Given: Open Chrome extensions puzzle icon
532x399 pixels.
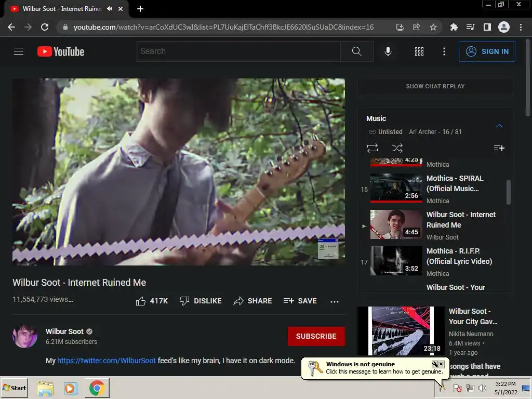Looking at the screenshot, I should (x=454, y=27).
